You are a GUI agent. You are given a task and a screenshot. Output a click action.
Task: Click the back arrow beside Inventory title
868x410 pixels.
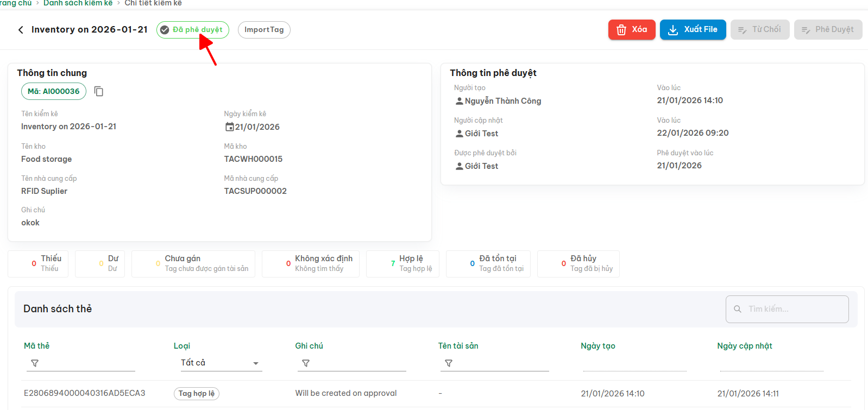pyautogui.click(x=21, y=30)
